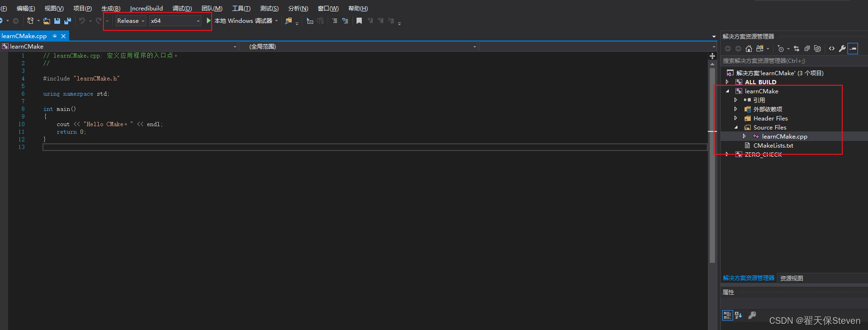Close the learnCMake.cpp editor tab
Screen dimensions: 868x330
63,36
